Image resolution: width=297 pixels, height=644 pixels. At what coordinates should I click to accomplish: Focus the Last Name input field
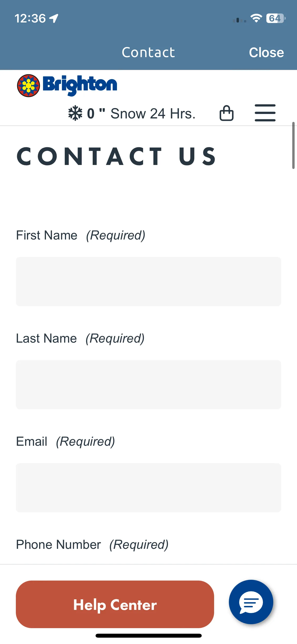[148, 385]
